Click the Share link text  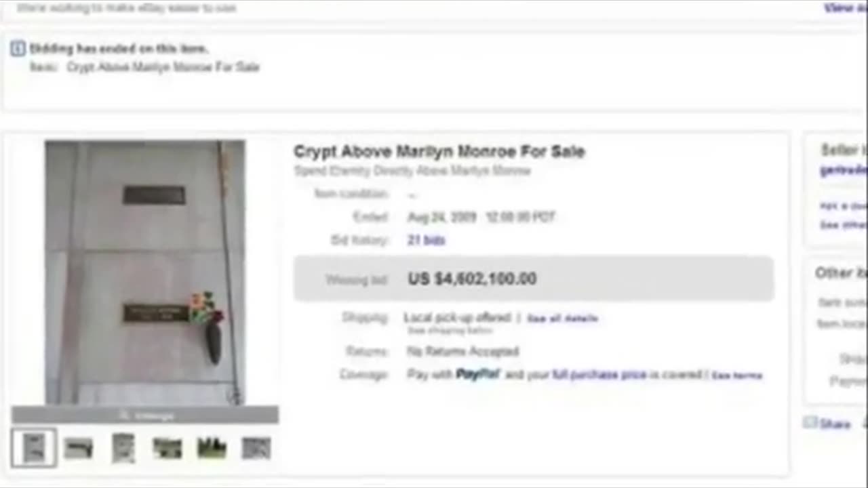835,424
